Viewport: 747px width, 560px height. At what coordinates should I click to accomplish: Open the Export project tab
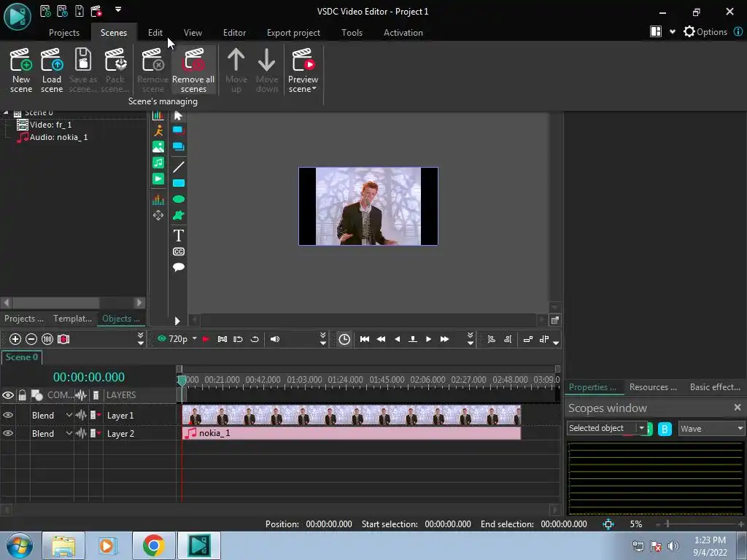[293, 32]
